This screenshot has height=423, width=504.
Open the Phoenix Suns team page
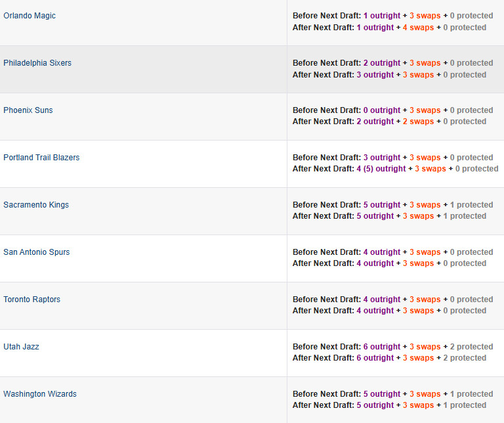(x=28, y=110)
